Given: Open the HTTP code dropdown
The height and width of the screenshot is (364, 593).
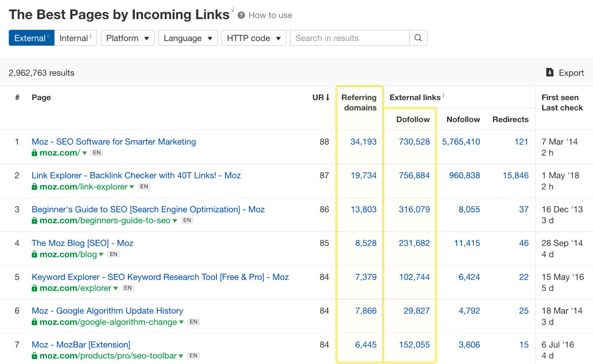Looking at the screenshot, I should coord(254,38).
